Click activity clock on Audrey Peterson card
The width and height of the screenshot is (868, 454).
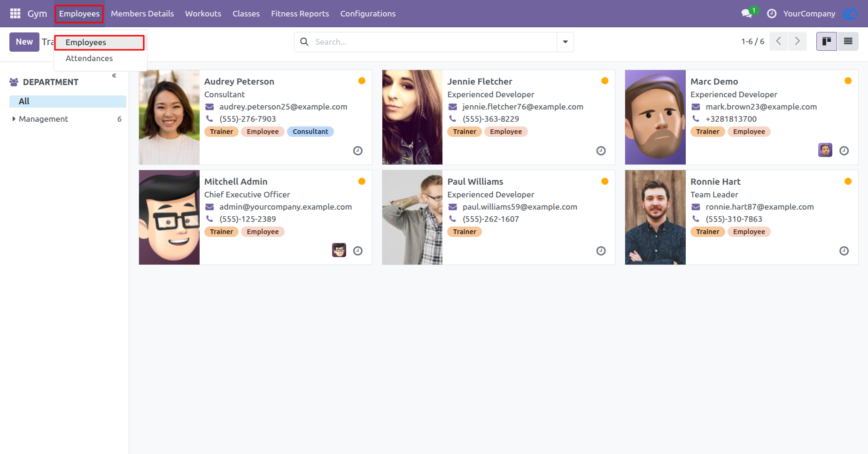[x=358, y=151]
